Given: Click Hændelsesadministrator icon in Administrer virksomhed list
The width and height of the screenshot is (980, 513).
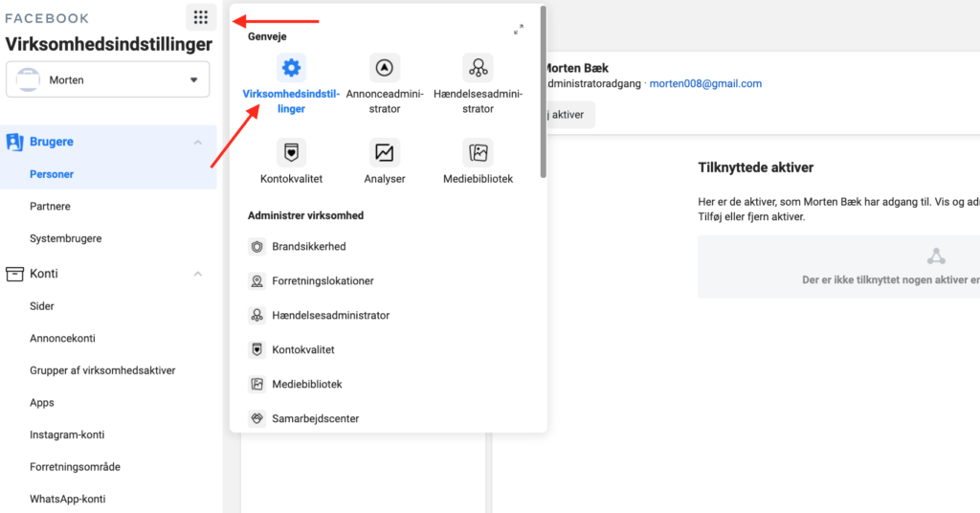Looking at the screenshot, I should tap(256, 316).
